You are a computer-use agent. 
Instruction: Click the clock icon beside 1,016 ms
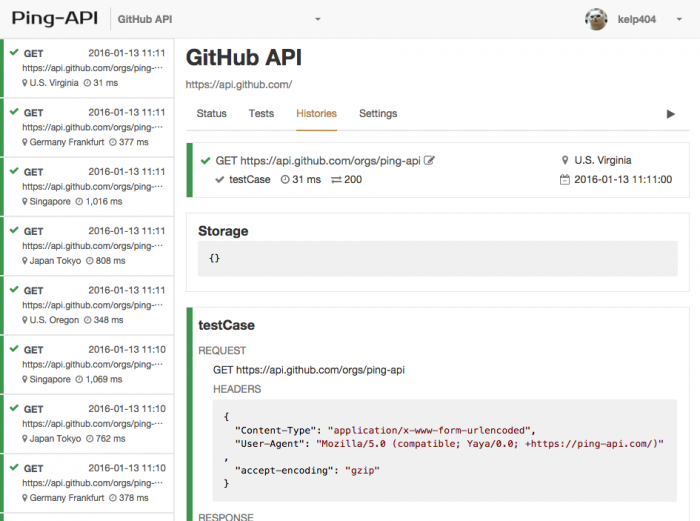[x=79, y=201]
